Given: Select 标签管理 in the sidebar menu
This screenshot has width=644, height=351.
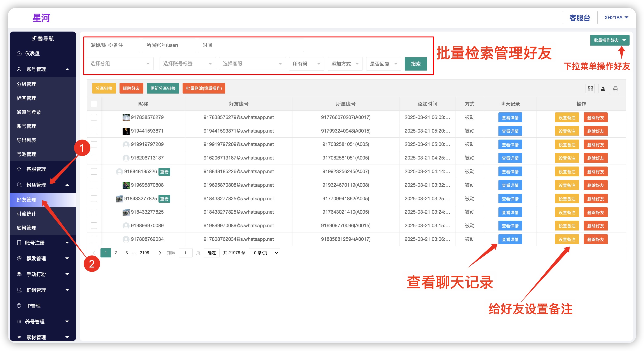Looking at the screenshot, I should (x=26, y=98).
